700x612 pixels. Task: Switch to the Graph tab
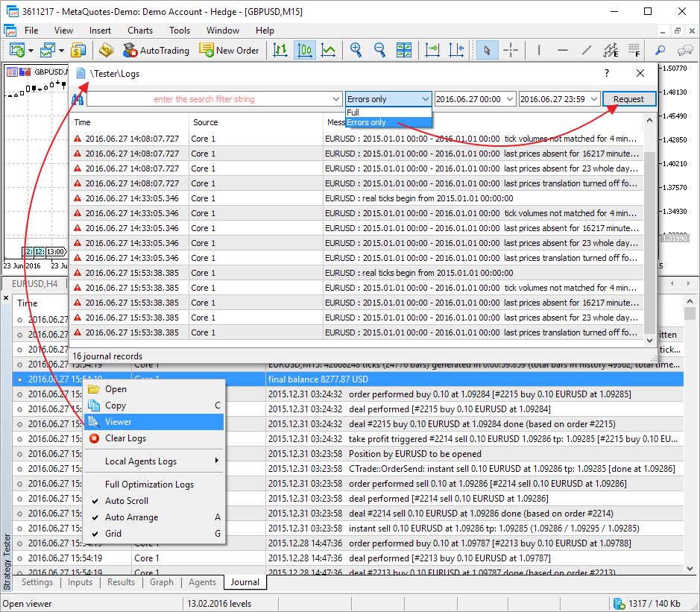point(162,582)
